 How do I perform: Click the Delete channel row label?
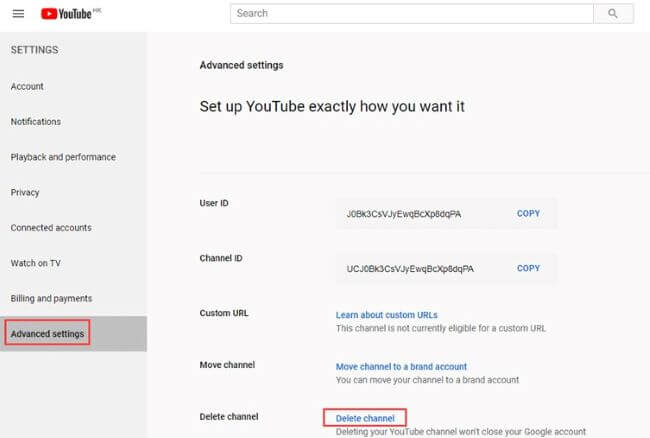click(x=229, y=416)
